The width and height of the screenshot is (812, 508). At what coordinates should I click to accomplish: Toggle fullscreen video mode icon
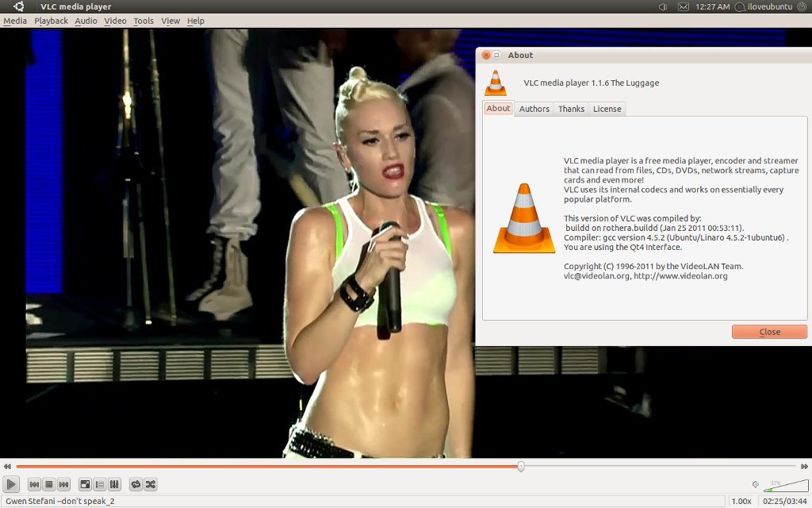(x=85, y=484)
